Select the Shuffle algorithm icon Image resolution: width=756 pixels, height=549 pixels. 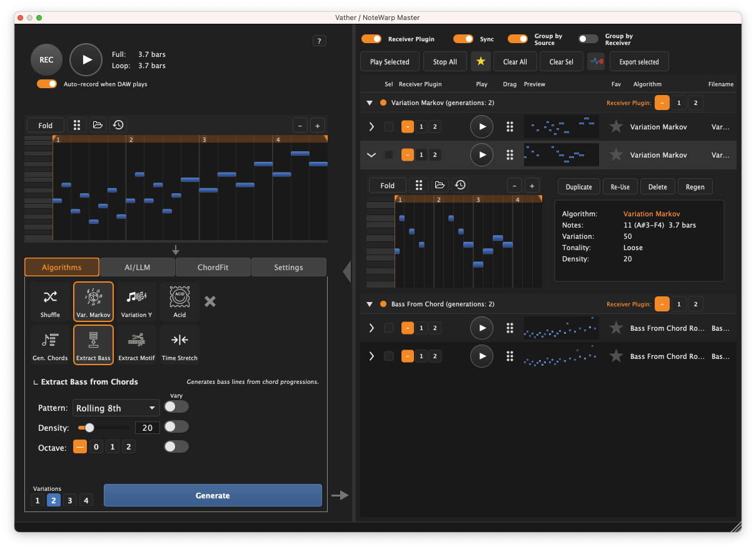[x=50, y=301]
